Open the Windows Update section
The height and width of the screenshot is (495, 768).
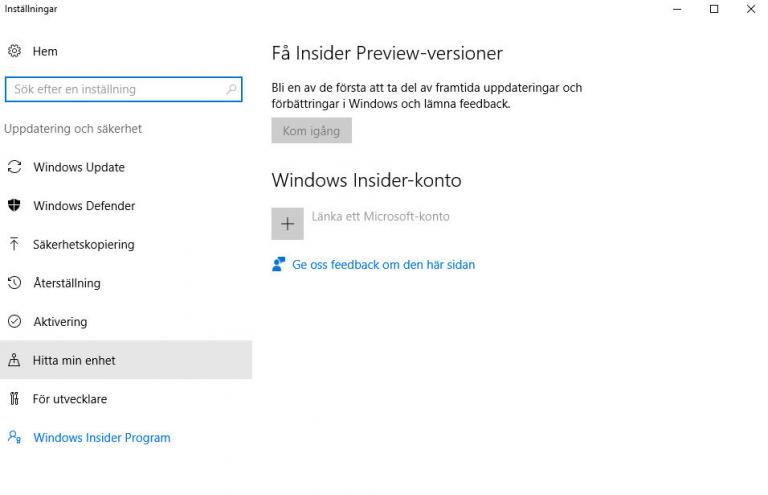(79, 167)
